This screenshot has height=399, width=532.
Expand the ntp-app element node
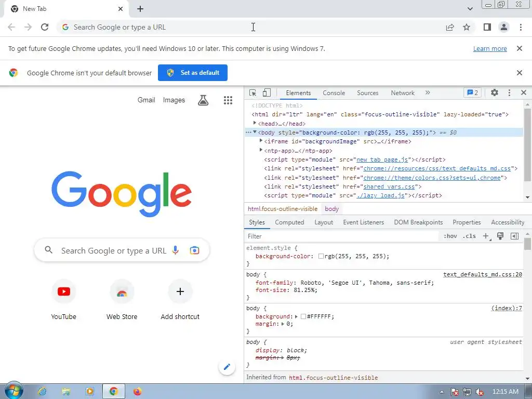(x=261, y=150)
